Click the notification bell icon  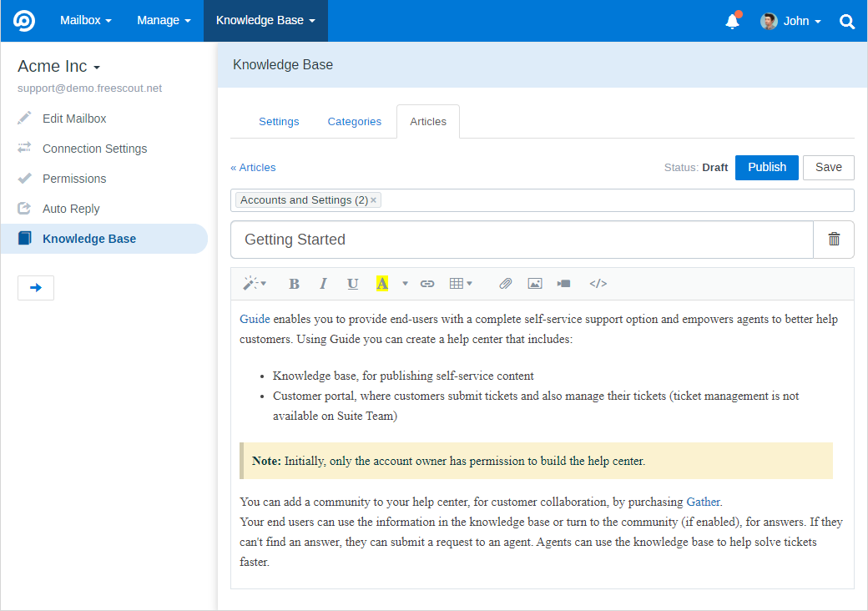pos(732,21)
